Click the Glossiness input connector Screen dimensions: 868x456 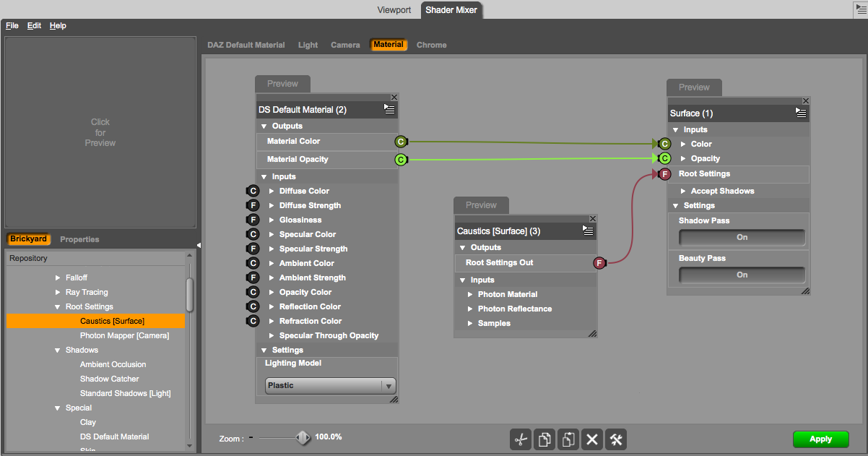[253, 220]
